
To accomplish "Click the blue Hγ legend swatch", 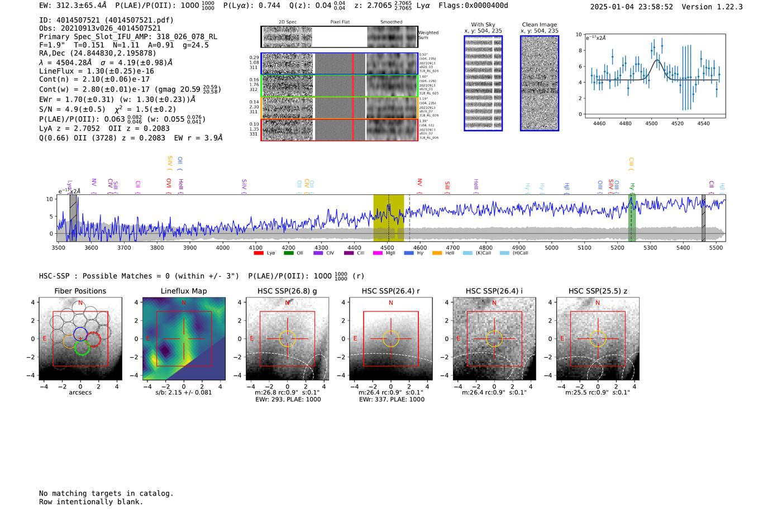I will pos(409,253).
